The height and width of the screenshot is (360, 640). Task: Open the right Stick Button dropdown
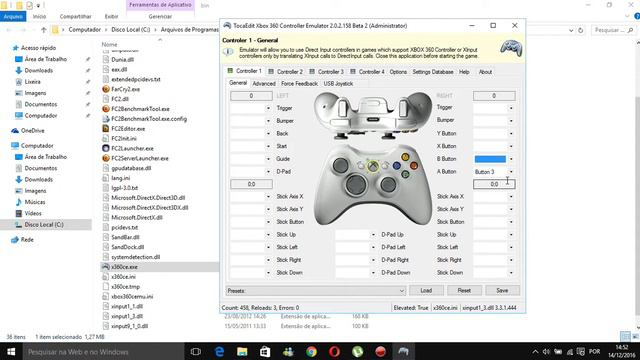pyautogui.click(x=511, y=222)
